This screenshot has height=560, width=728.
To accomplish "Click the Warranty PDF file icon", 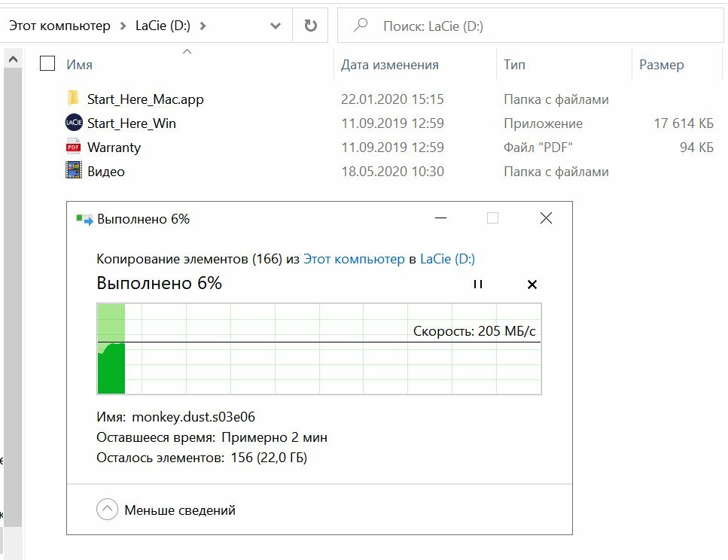I will pos(73,147).
